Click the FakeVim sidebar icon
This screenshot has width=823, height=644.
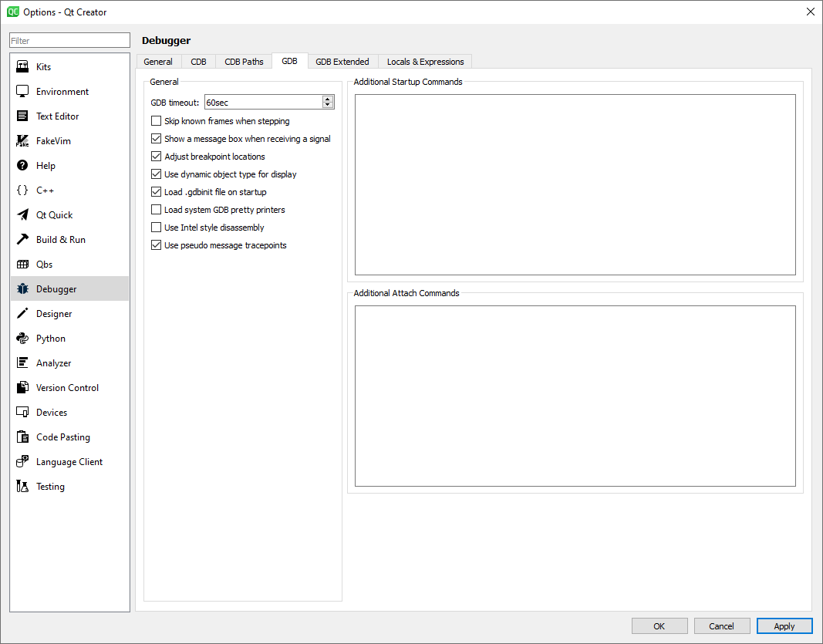22,140
